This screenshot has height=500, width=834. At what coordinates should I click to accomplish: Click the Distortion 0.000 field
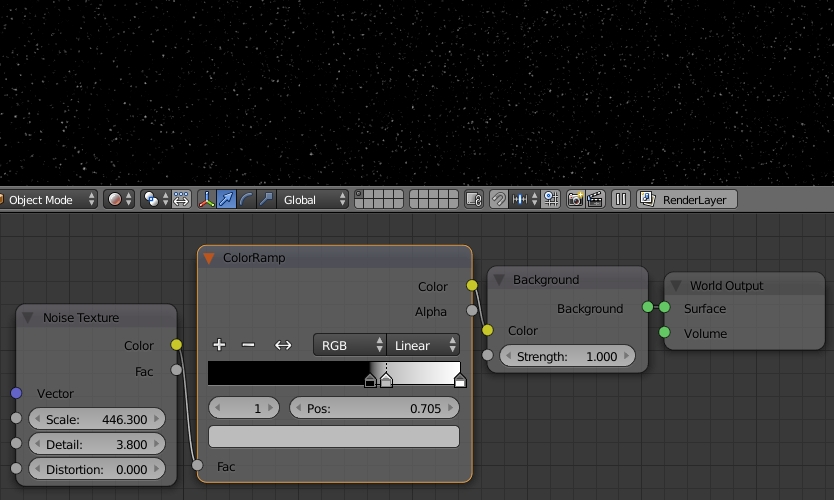97,469
